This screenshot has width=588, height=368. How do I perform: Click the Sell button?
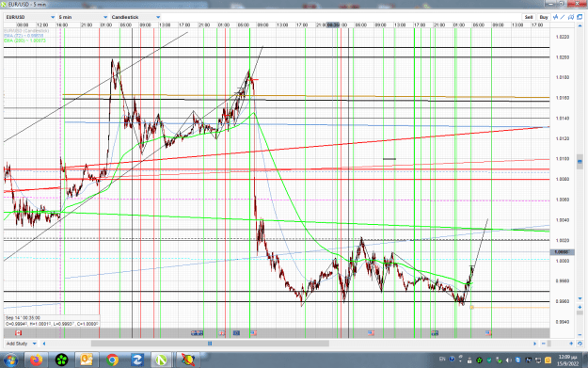(x=529, y=17)
